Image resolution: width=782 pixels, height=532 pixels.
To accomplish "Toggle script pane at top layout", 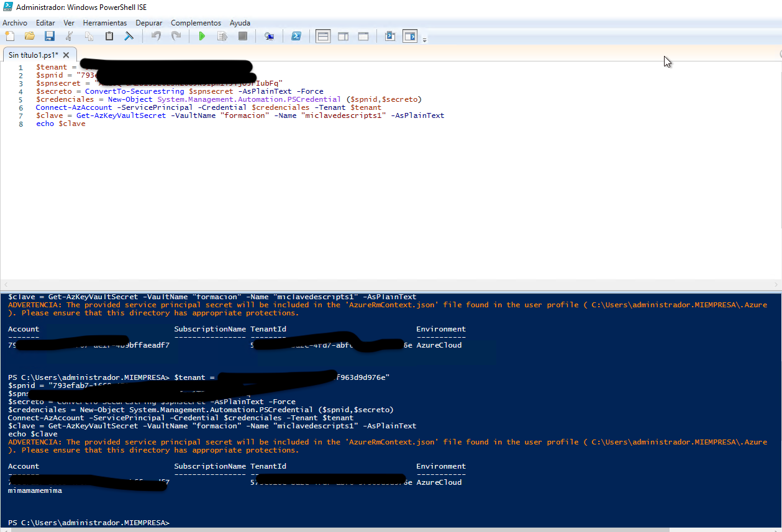I will pyautogui.click(x=323, y=37).
